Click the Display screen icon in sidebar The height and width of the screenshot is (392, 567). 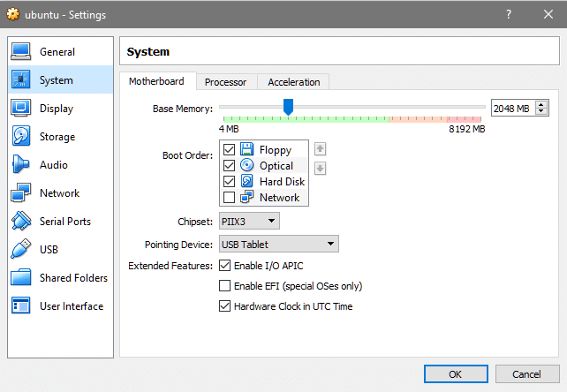20,108
